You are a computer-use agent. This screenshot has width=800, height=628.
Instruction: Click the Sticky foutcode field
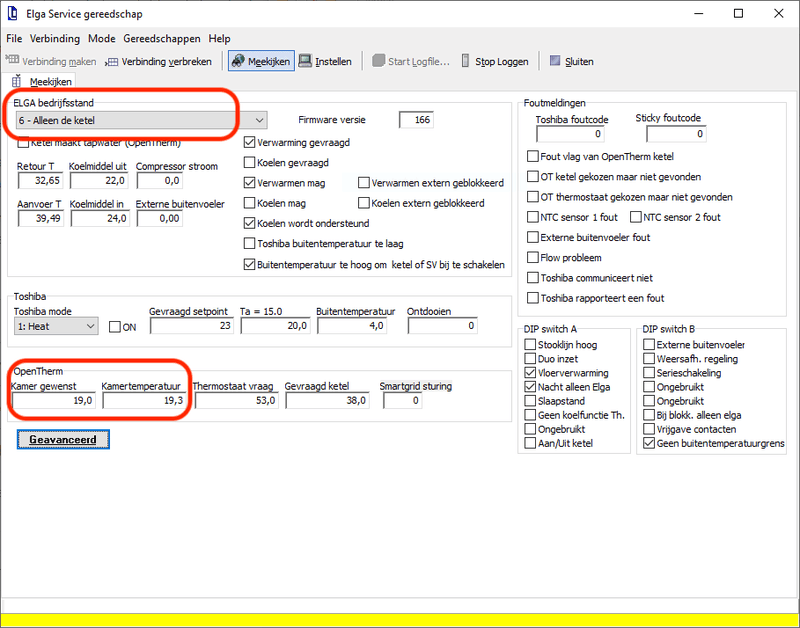coord(677,134)
